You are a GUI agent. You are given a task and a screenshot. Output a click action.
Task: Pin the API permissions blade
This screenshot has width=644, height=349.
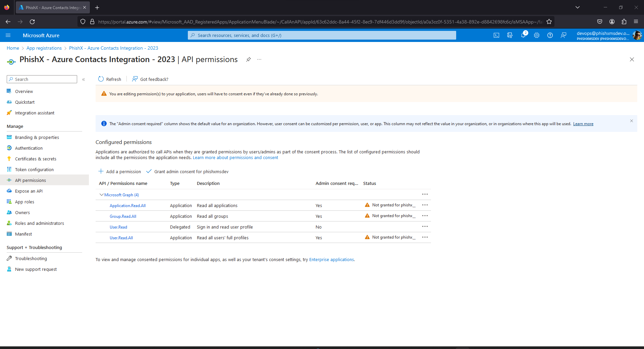coord(248,59)
